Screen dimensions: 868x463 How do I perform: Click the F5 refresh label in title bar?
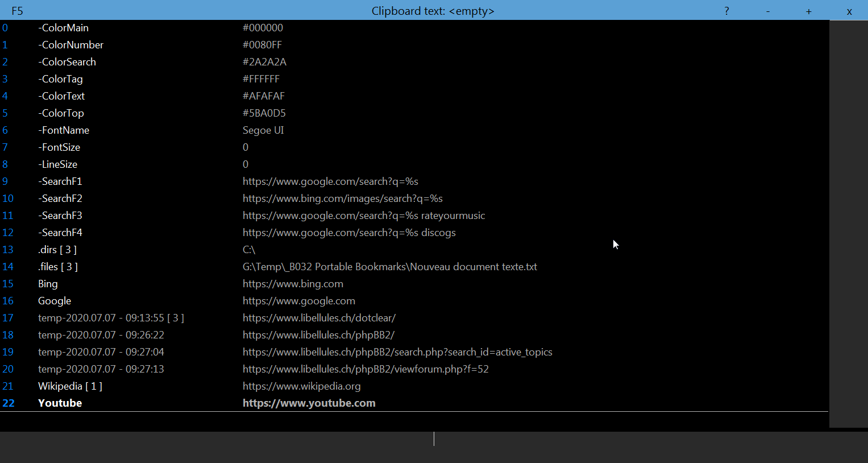point(17,11)
